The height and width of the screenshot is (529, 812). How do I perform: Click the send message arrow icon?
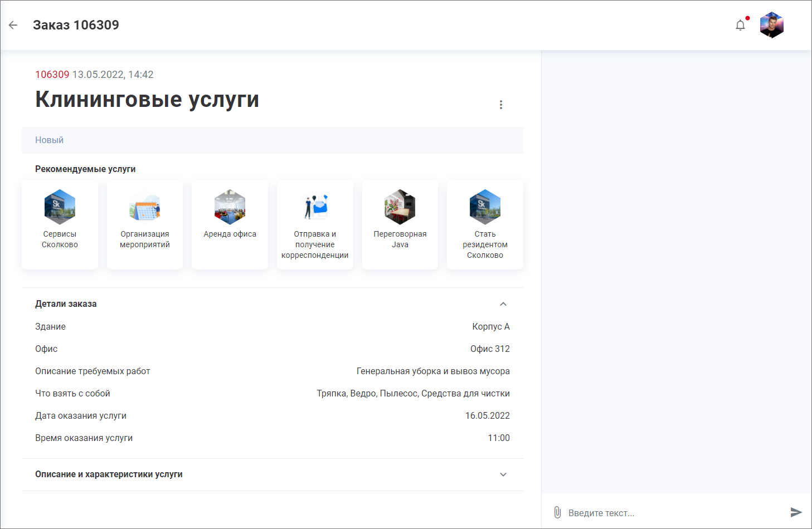coord(796,512)
